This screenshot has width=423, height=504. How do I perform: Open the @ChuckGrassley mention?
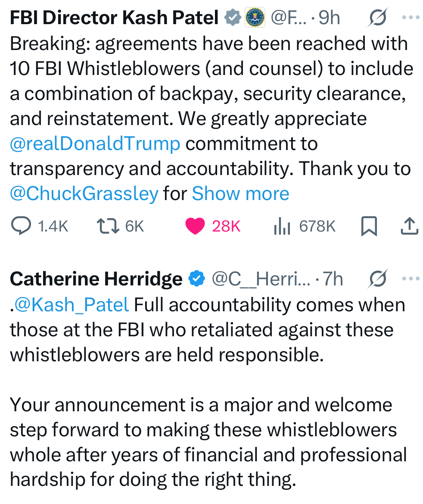[84, 194]
